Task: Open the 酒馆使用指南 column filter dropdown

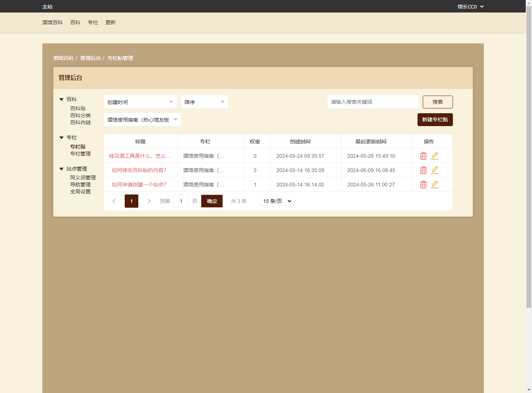Action: click(x=142, y=120)
